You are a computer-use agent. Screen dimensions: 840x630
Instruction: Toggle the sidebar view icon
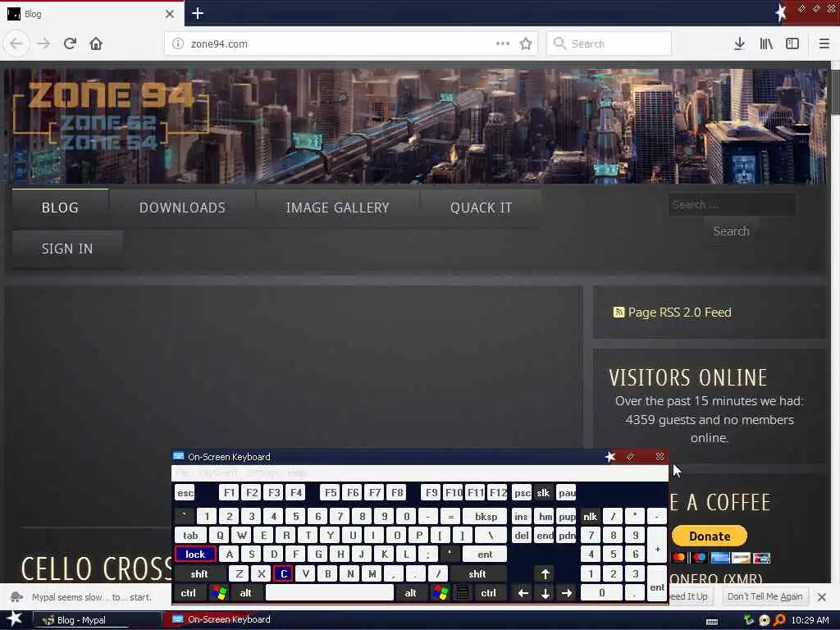(792, 43)
